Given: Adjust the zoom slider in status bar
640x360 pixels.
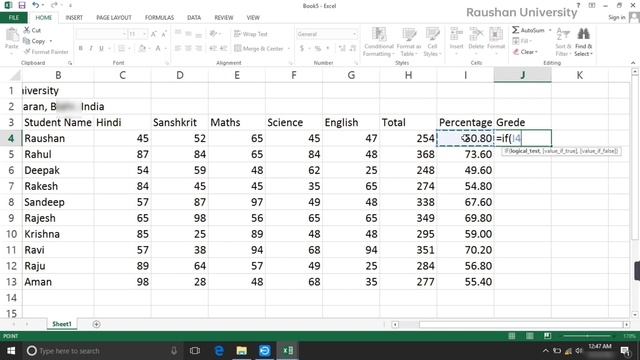Looking at the screenshot, I should (x=587, y=336).
